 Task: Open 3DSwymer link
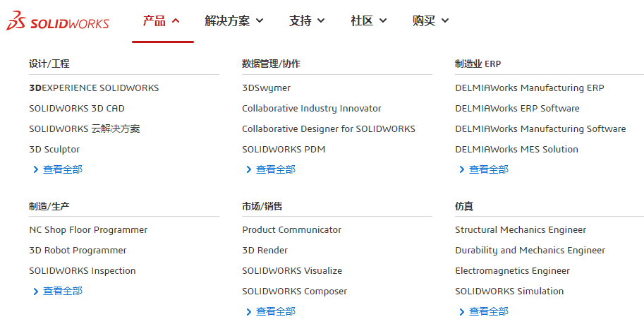pyautogui.click(x=266, y=88)
